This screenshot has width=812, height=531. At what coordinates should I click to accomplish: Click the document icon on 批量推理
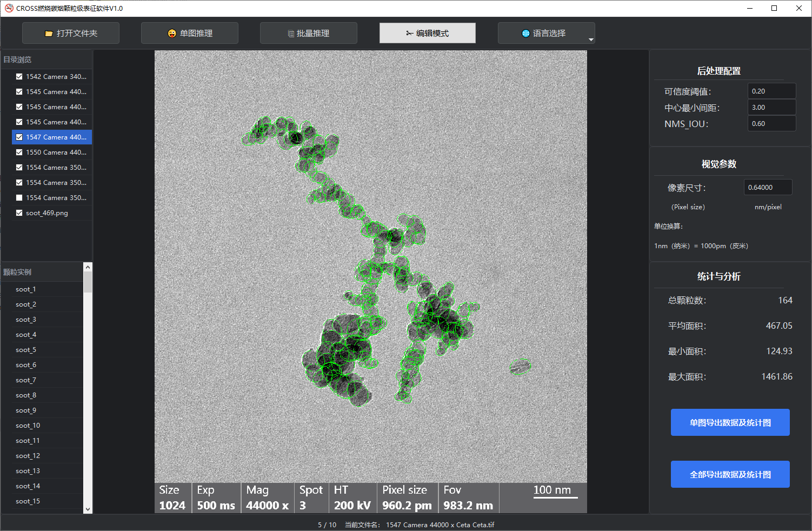[291, 34]
